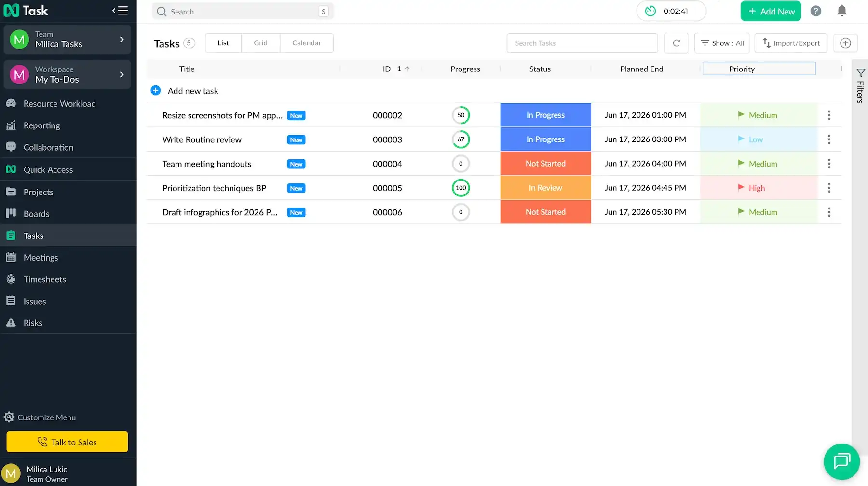Open the Show: All filter dropdown
The width and height of the screenshot is (868, 486).
(x=722, y=43)
